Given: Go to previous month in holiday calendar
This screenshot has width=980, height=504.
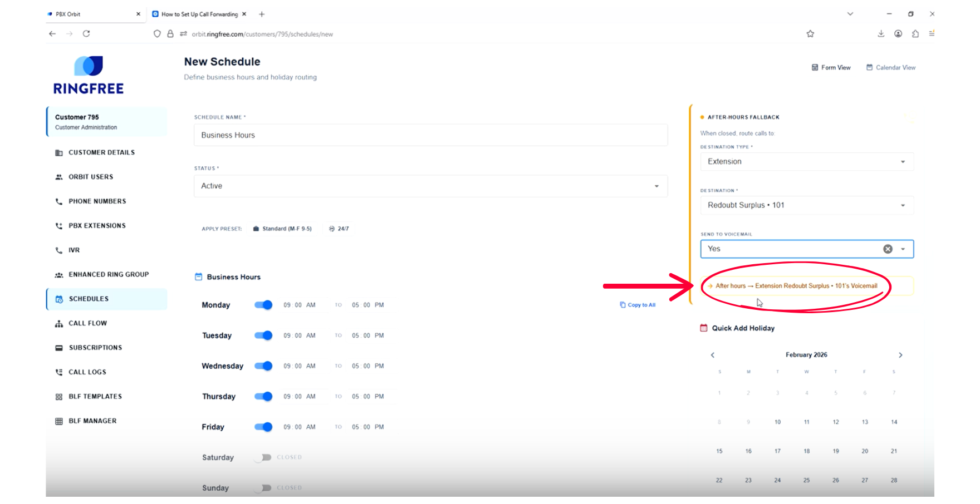Looking at the screenshot, I should point(713,355).
